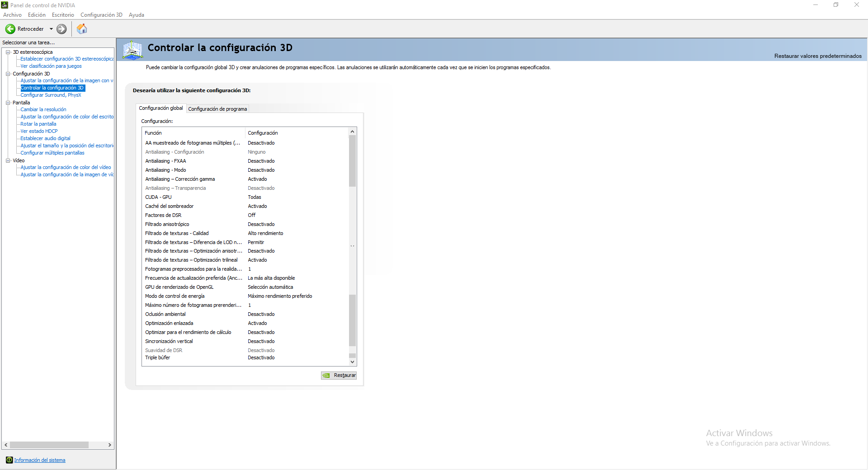Screen dimensions: 868x470
Task: Open Configurar múltiples pantallas
Action: point(52,153)
